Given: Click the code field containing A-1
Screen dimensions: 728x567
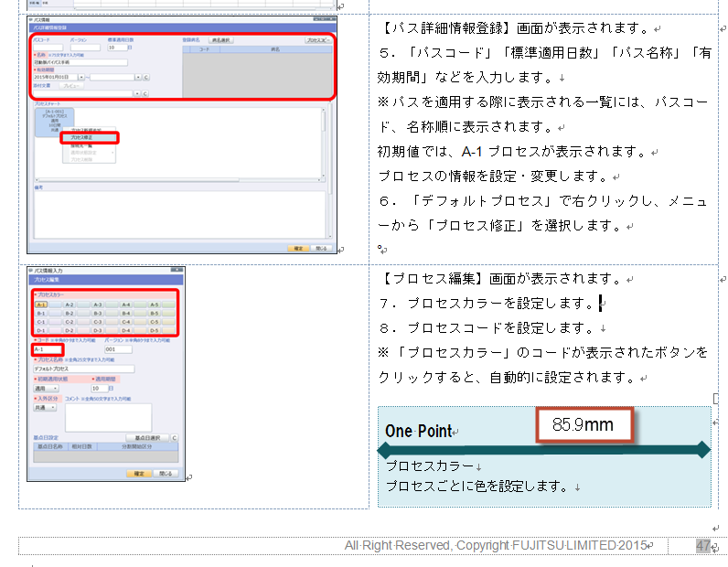Looking at the screenshot, I should click(x=47, y=349).
